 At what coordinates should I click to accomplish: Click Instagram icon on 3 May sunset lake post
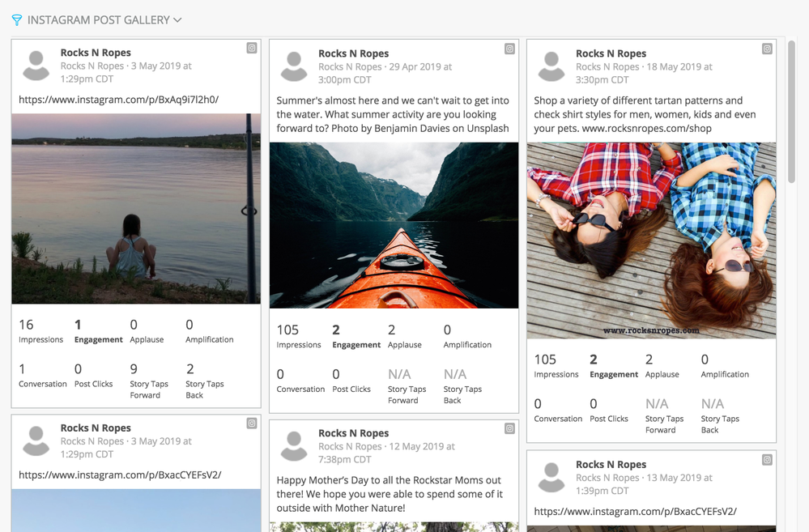(252, 48)
